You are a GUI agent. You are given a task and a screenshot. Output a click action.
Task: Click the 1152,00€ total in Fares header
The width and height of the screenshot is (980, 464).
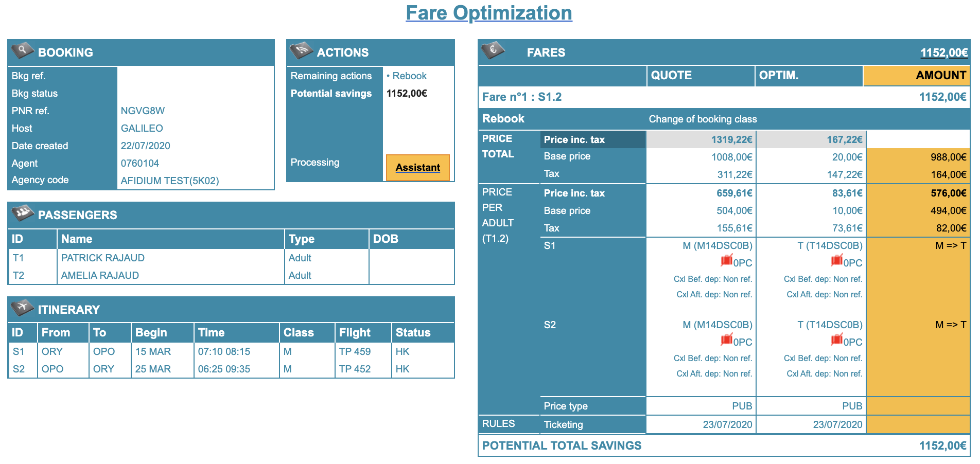[x=943, y=53]
